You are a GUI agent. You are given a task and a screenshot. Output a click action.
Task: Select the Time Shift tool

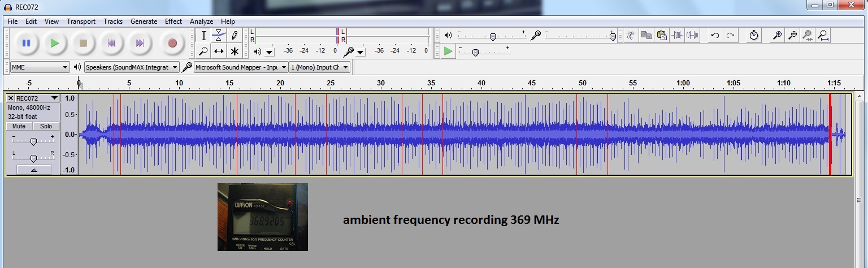(x=219, y=51)
